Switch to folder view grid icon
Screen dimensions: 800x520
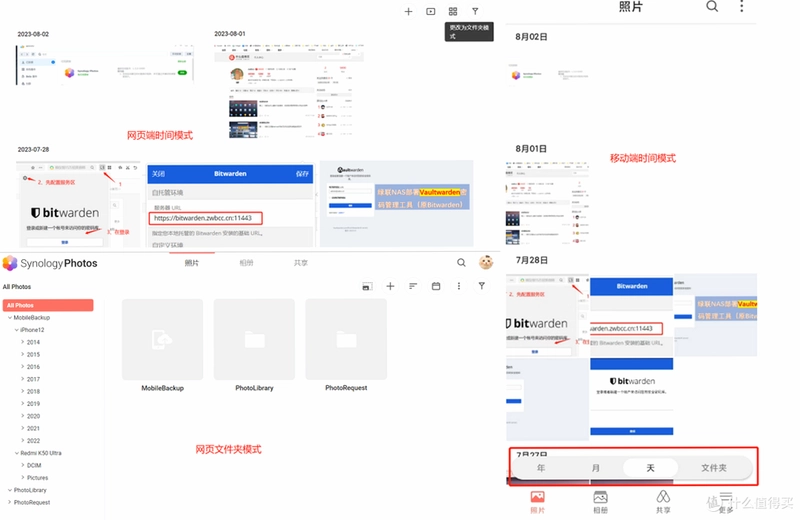(453, 11)
